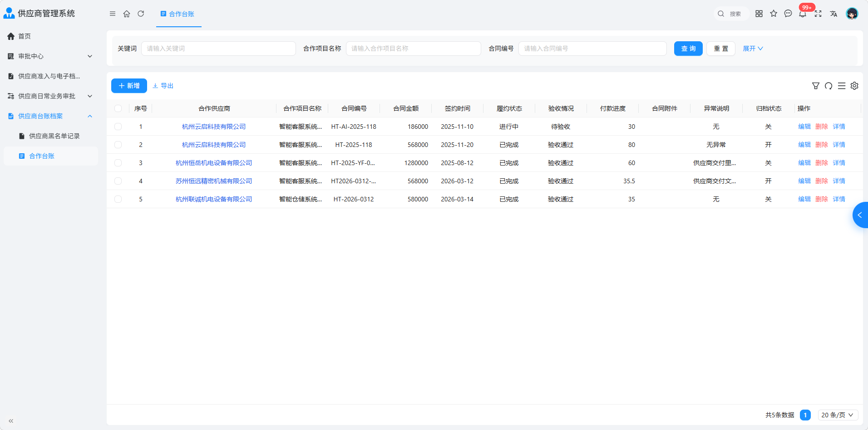Click 删除 for 杭州联诚机电设备有限公司 row
The image size is (868, 430).
822,199
